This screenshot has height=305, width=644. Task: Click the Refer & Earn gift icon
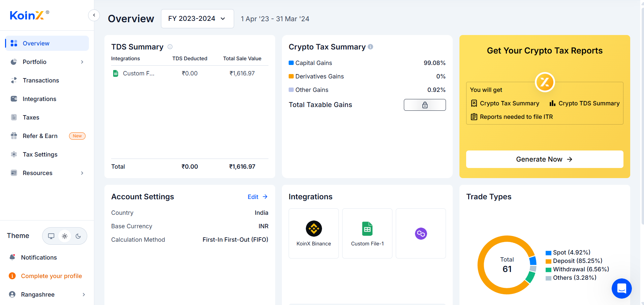(14, 136)
